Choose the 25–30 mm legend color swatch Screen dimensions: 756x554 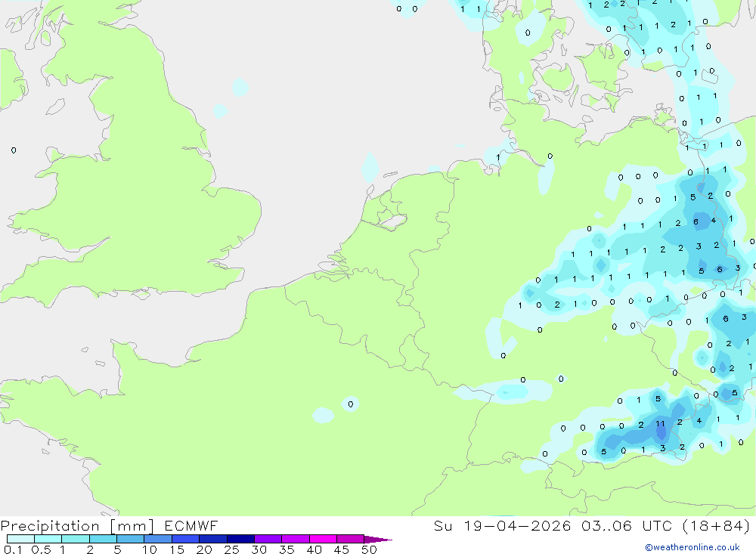(x=240, y=539)
